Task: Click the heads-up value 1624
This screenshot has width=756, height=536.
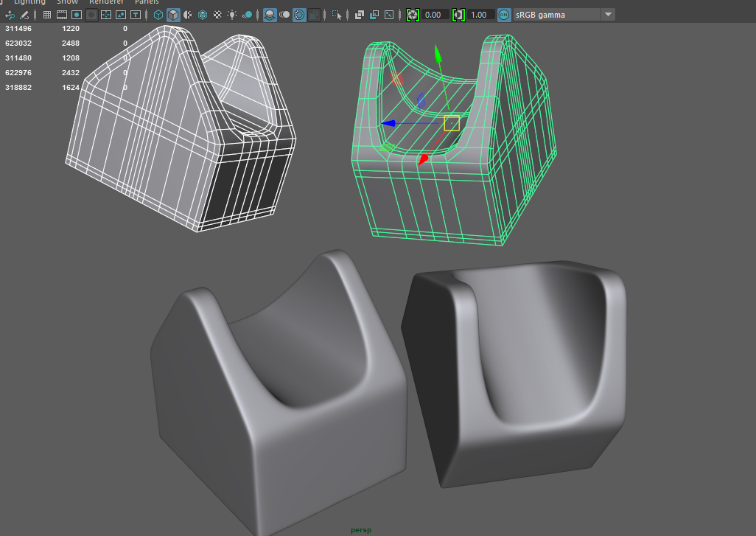Action: [71, 87]
